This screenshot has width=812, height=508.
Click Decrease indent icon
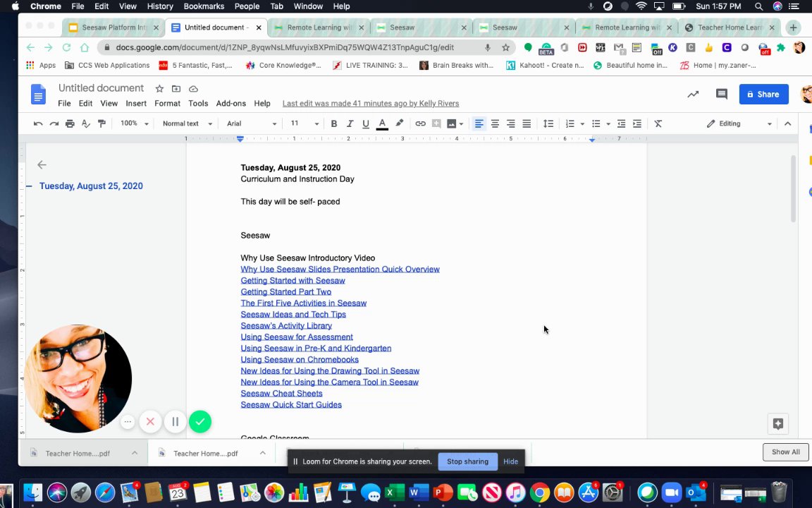[622, 123]
